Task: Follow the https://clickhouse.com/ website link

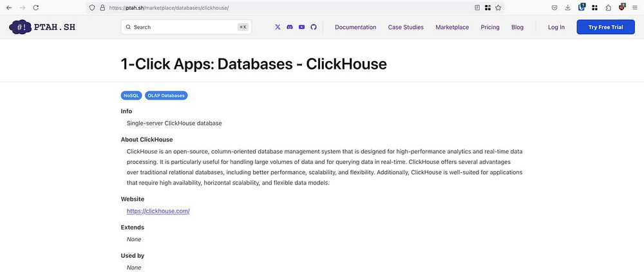Action: point(158,211)
